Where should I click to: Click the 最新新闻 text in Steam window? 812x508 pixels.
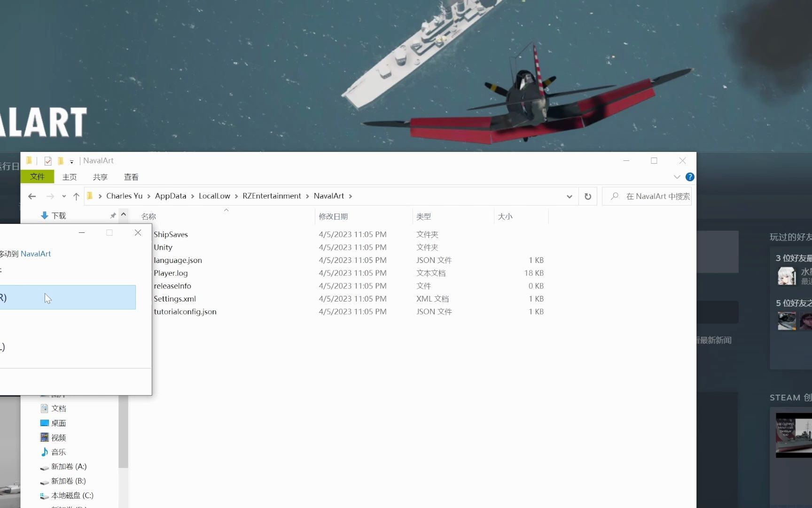(x=716, y=340)
